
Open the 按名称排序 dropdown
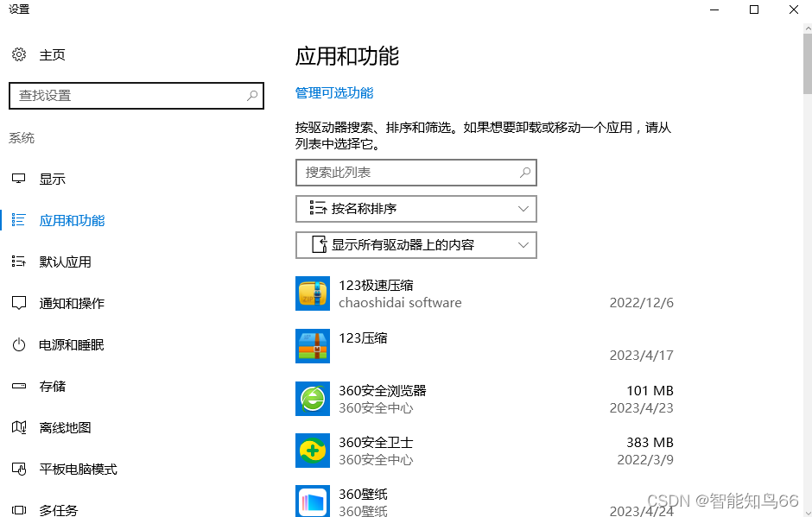(416, 209)
